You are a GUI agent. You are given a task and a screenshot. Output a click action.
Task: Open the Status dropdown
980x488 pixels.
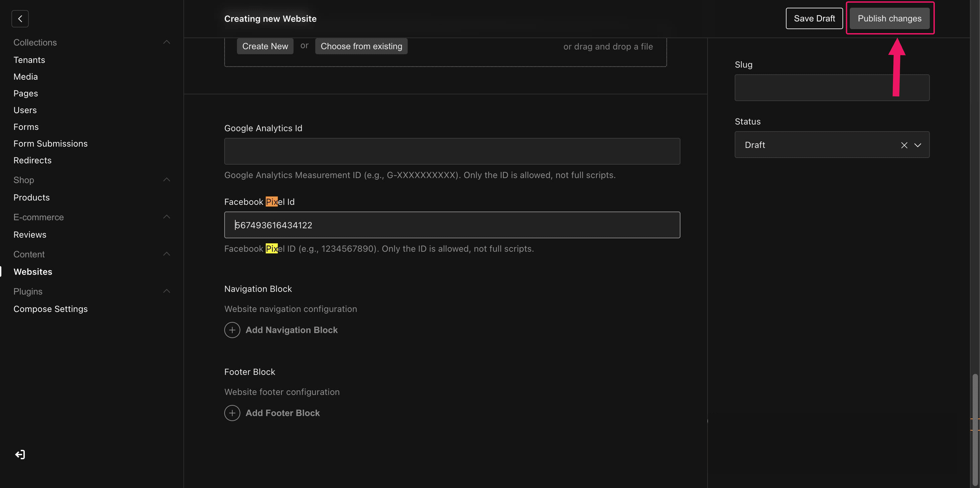coord(918,145)
